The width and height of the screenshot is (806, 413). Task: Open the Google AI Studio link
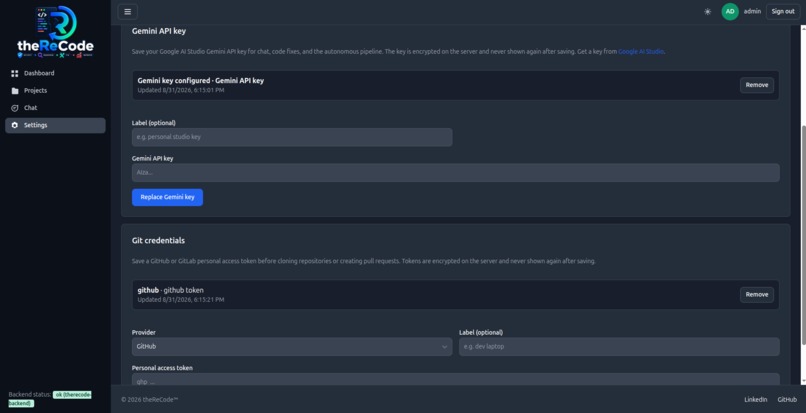(x=641, y=51)
